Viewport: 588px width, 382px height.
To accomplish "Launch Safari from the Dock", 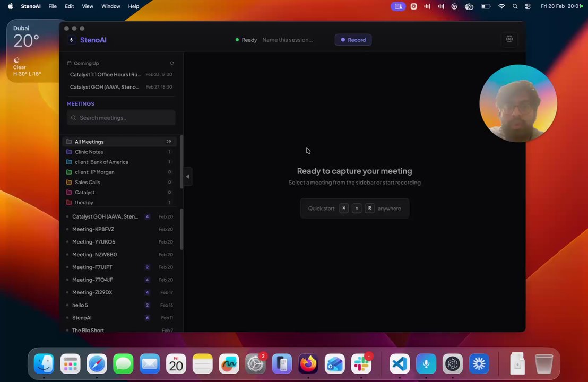I will pos(97,363).
